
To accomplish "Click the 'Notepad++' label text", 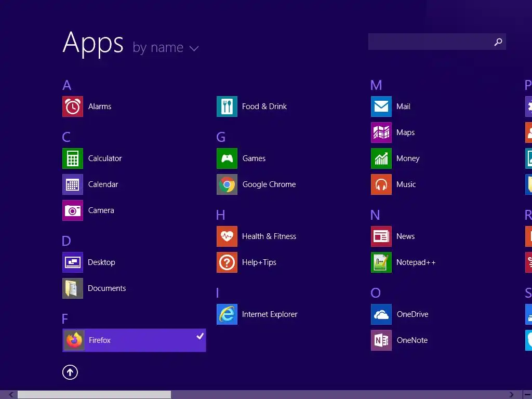I will 416,262.
